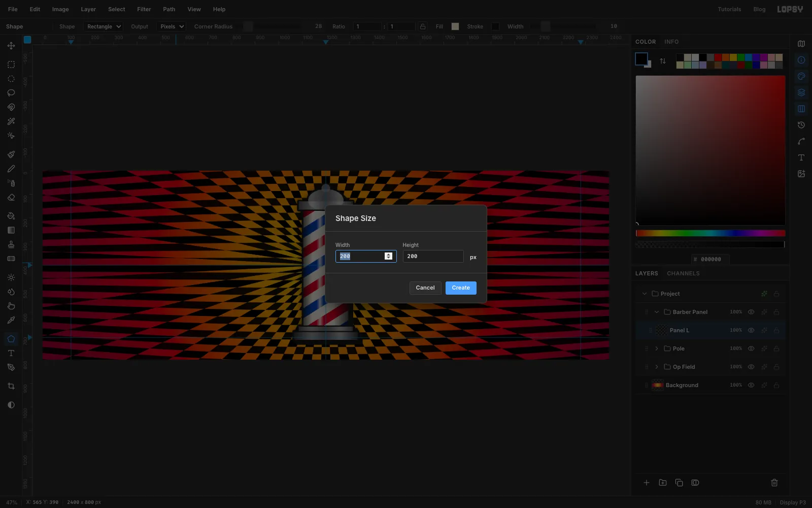Pick the Eyedropper tool
This screenshot has height=508, width=812.
[11, 320]
